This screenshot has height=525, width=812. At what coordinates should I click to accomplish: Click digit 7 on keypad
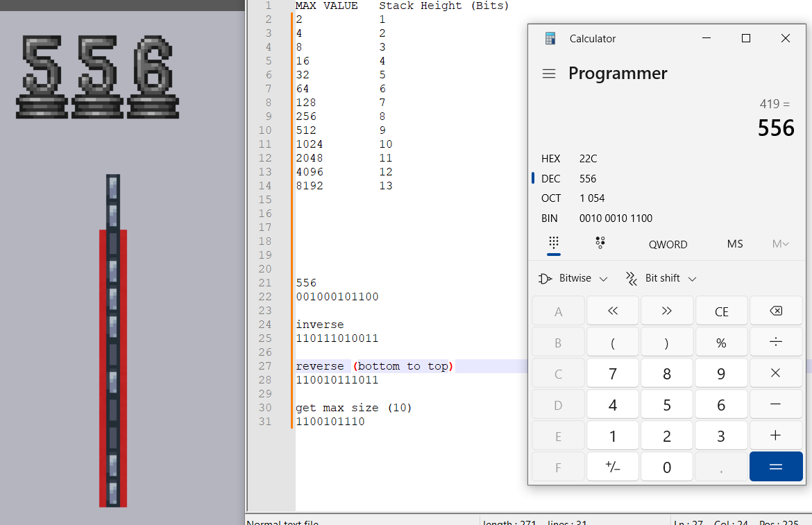(613, 373)
